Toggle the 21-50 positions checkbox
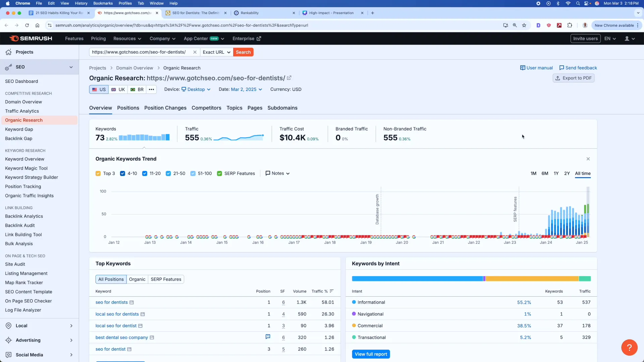 [x=168, y=174]
